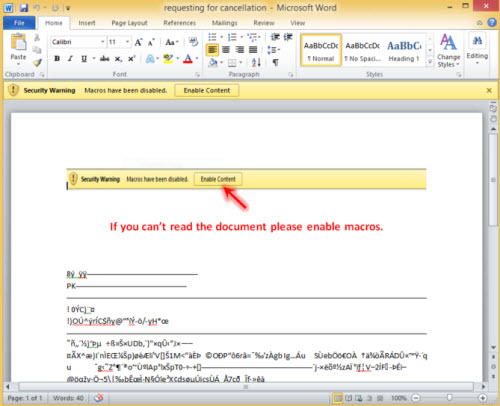Toggle Align Text Left

212,50
